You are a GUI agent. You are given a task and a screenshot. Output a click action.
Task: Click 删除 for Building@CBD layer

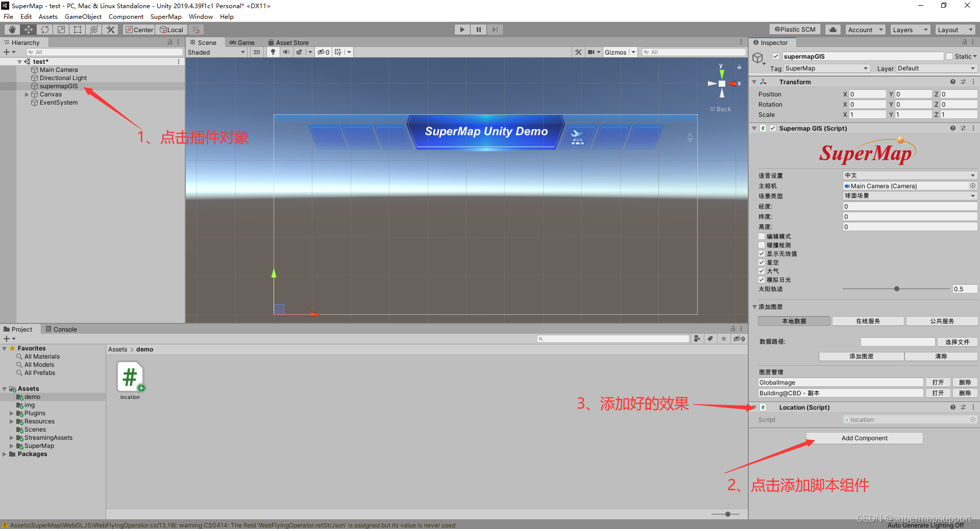tap(965, 393)
